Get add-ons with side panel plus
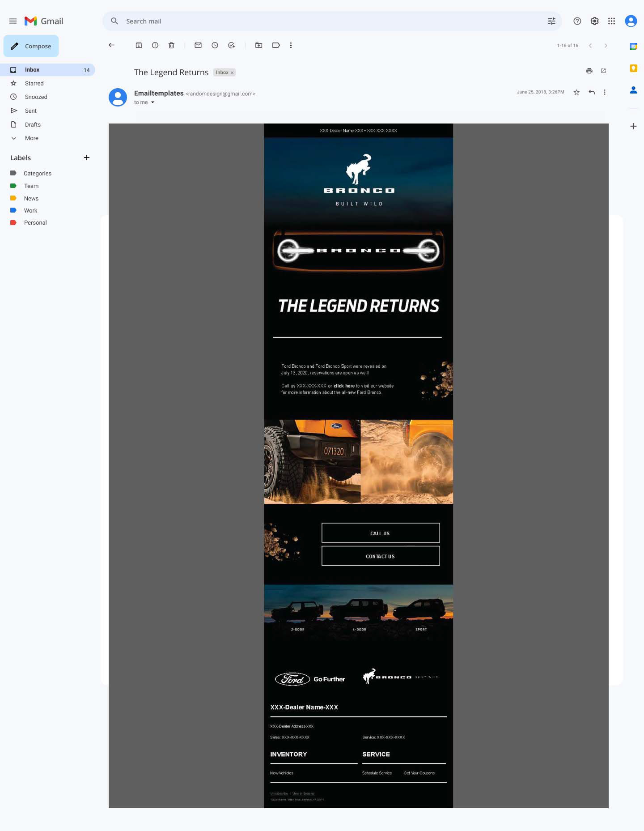Viewport: 644px width, 831px height. click(x=633, y=126)
